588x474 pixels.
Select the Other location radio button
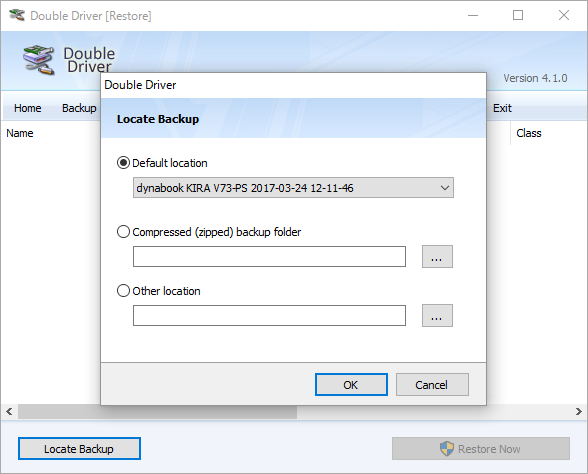click(x=123, y=291)
